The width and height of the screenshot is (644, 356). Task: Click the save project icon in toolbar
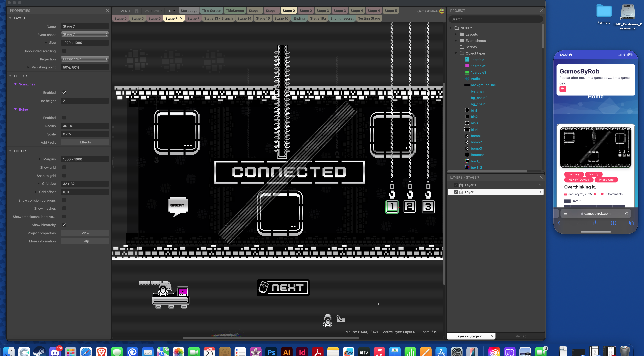click(x=137, y=11)
